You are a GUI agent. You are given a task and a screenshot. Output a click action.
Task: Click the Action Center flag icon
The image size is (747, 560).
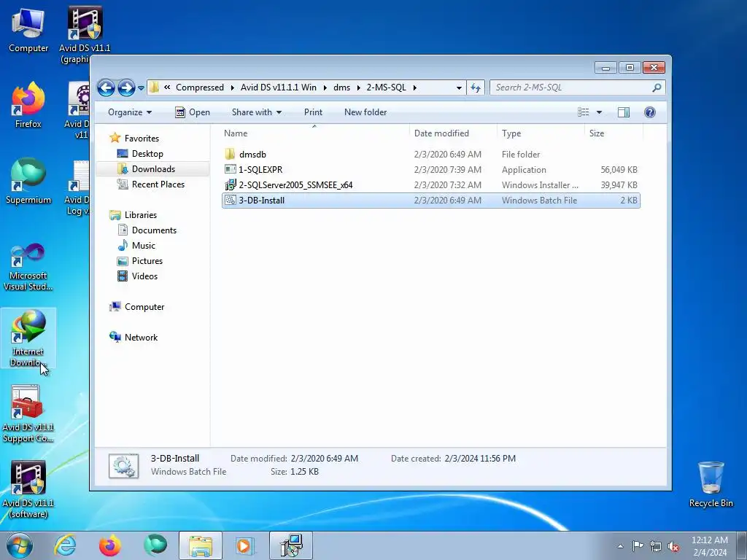[x=638, y=546]
